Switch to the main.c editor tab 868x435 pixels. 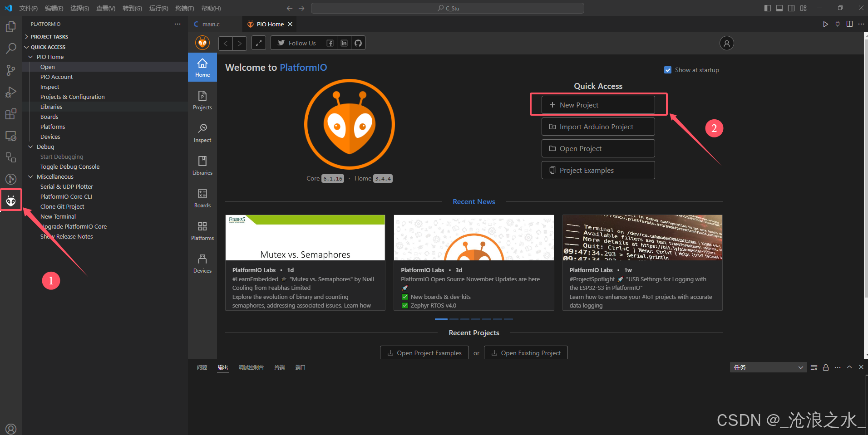tap(215, 24)
